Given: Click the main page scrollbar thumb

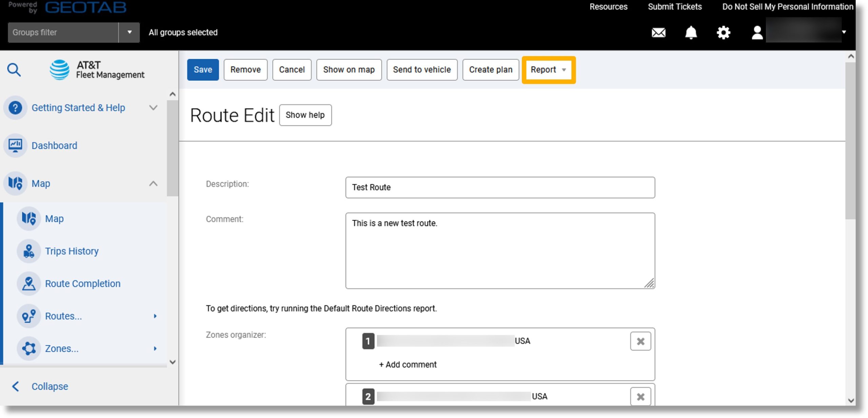Looking at the screenshot, I should pyautogui.click(x=850, y=141).
